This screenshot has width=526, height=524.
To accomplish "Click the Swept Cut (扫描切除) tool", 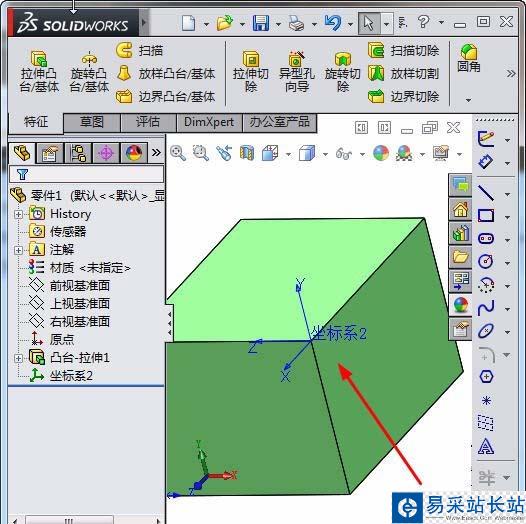I will click(x=404, y=51).
